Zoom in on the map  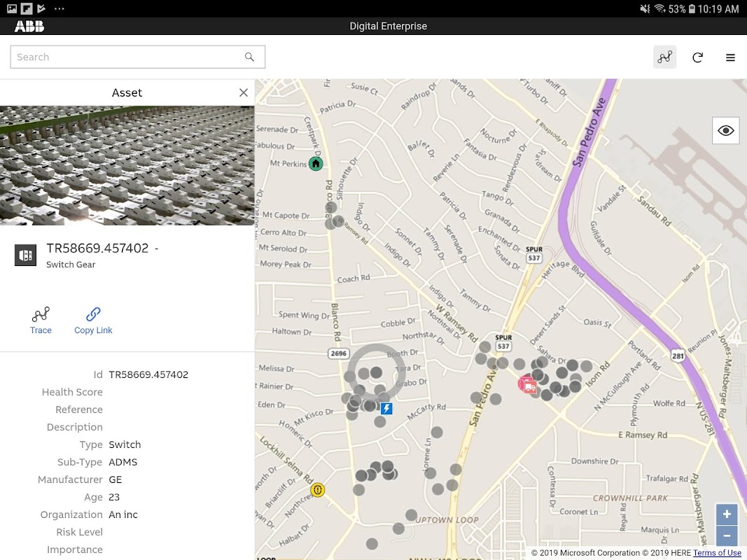pos(726,514)
